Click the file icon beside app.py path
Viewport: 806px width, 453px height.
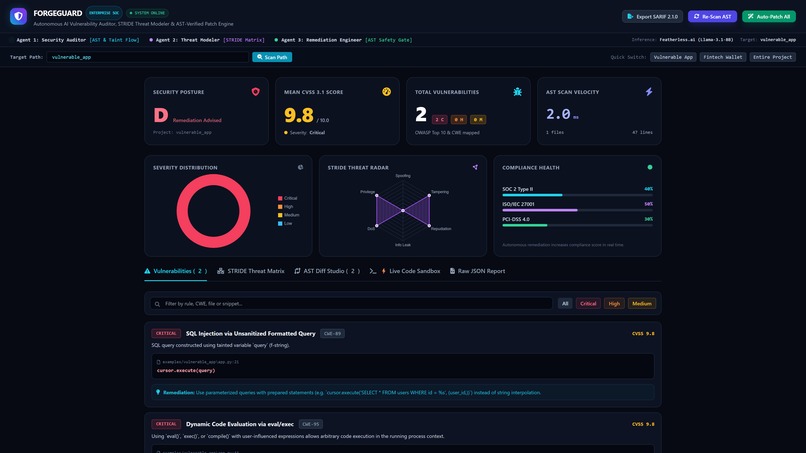point(158,362)
